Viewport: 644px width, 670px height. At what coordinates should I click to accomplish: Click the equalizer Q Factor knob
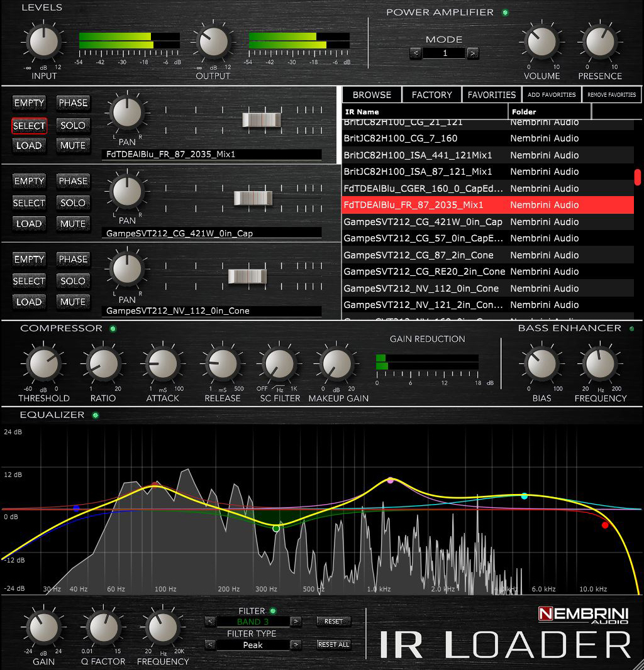[x=104, y=627]
